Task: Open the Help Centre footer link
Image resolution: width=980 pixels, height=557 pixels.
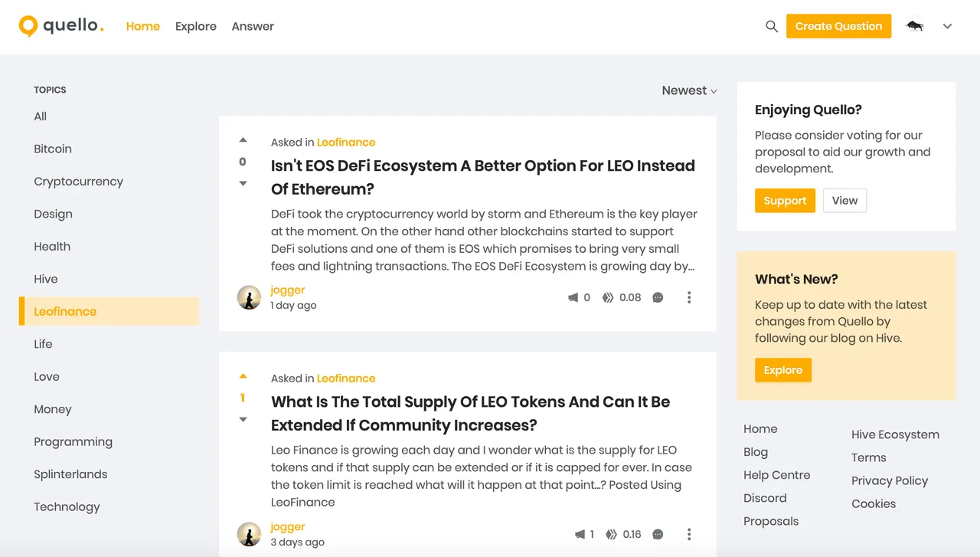Action: 776,475
